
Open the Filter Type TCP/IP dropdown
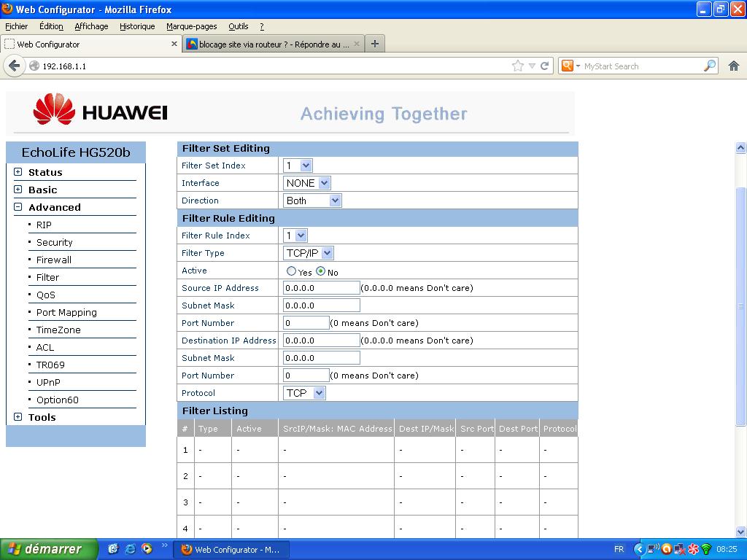point(309,253)
